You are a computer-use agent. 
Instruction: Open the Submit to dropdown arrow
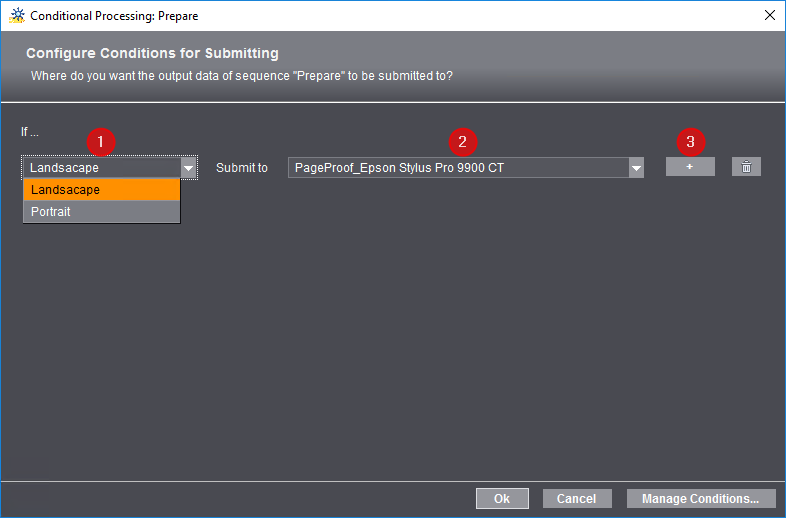pos(636,168)
